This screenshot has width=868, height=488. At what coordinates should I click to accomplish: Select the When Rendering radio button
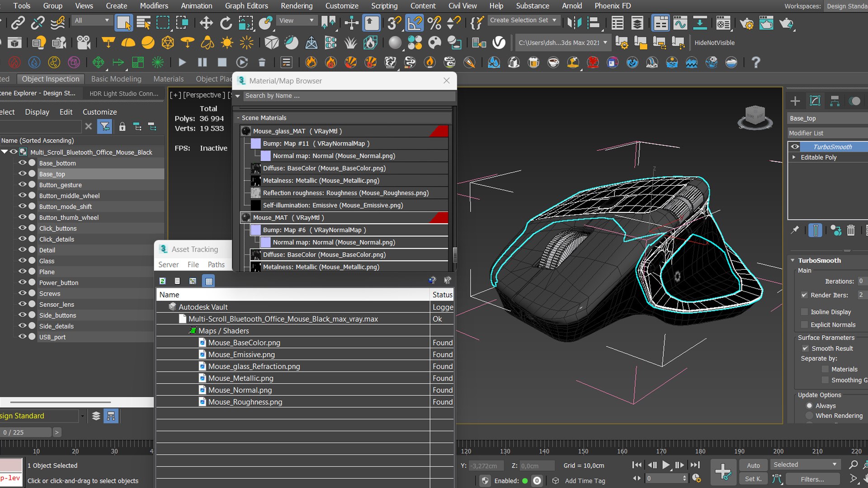coord(809,416)
